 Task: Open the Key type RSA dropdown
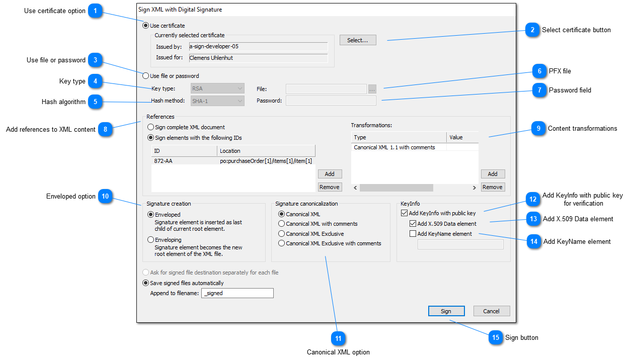(217, 88)
